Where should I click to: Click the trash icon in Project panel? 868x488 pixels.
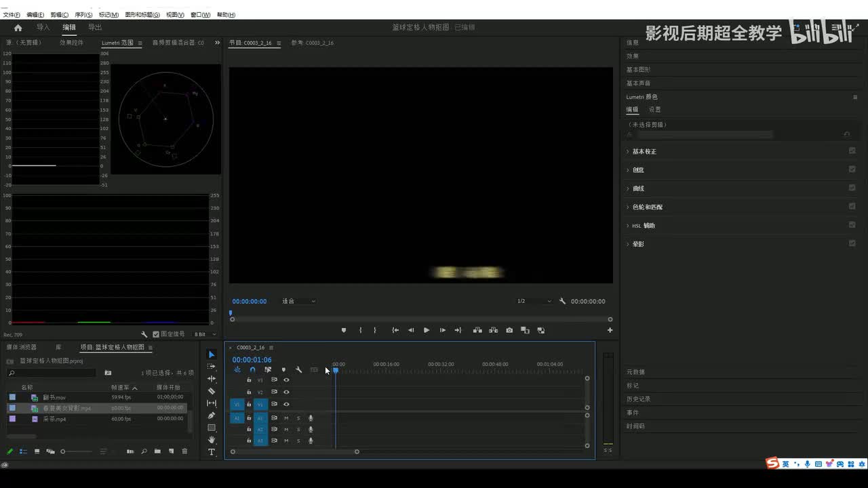click(x=184, y=451)
